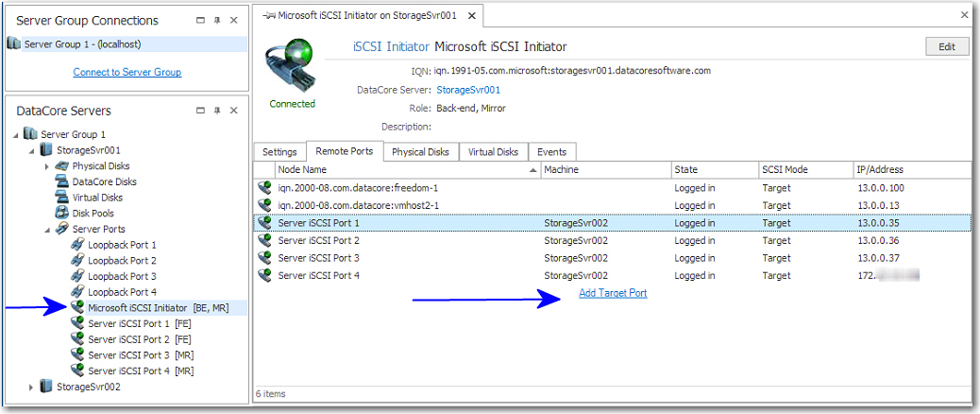
Task: Click the 13.0.0.37 IP address cell
Action: coord(879,258)
